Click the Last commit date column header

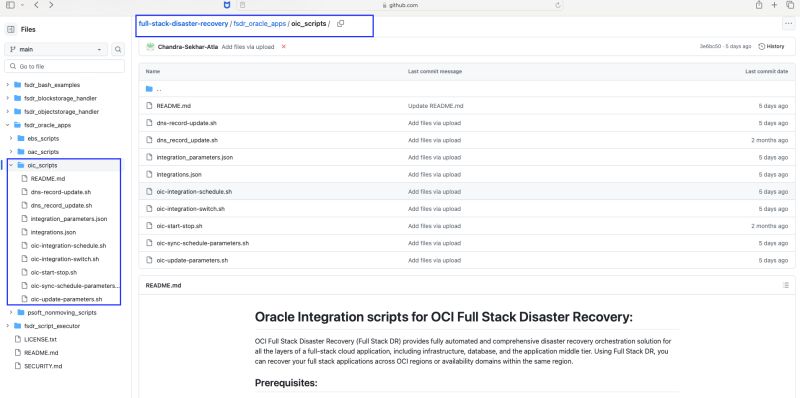[x=766, y=71]
